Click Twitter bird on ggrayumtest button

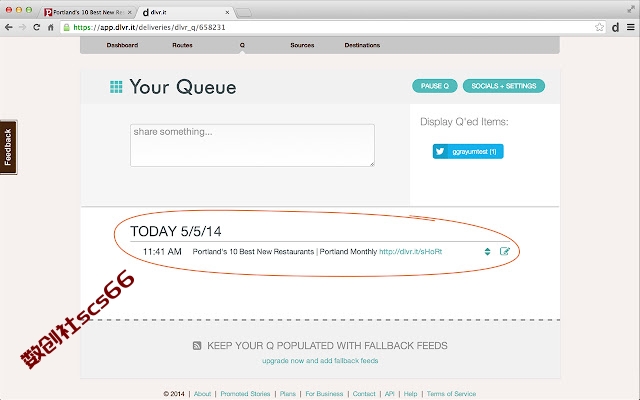440,151
